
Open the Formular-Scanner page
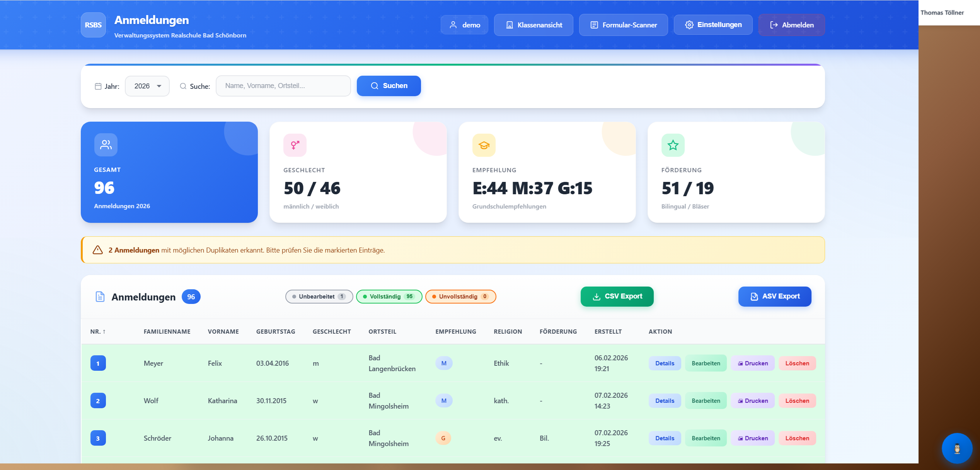click(623, 25)
